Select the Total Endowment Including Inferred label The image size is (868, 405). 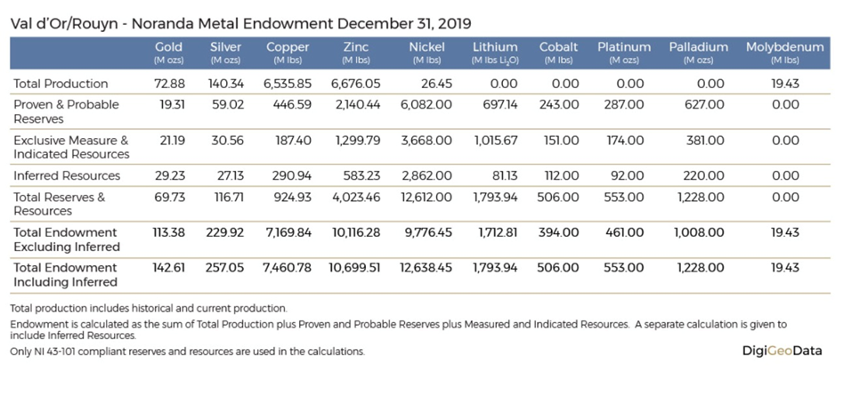65,274
